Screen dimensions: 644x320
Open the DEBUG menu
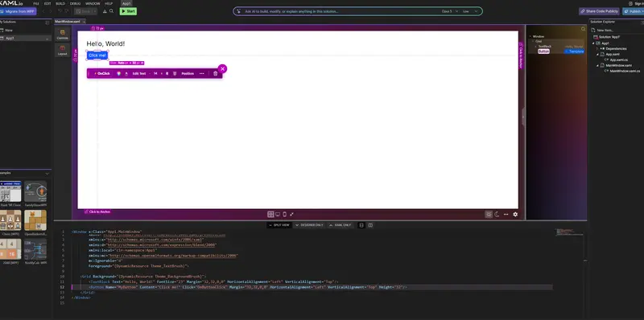click(75, 3)
